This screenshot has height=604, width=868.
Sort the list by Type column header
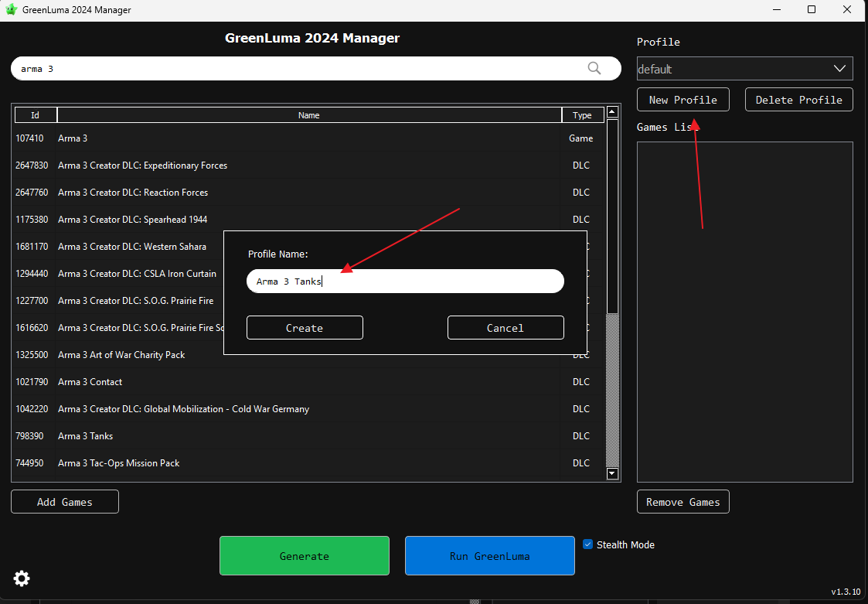point(581,115)
